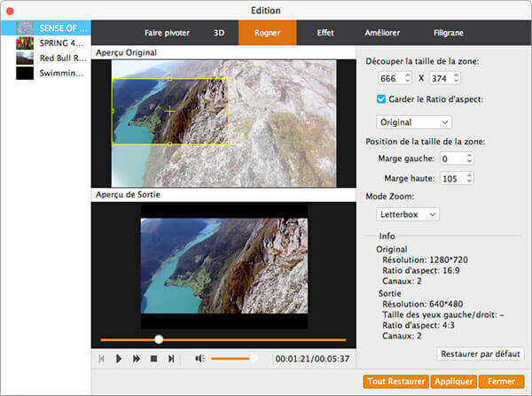The width and height of the screenshot is (532, 396).
Task: Click the Marge gauche value field
Action: (452, 159)
